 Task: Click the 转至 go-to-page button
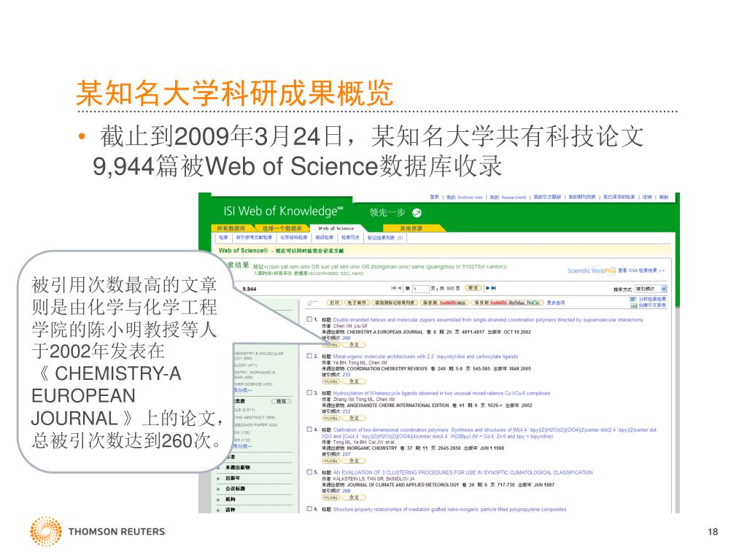click(x=473, y=288)
